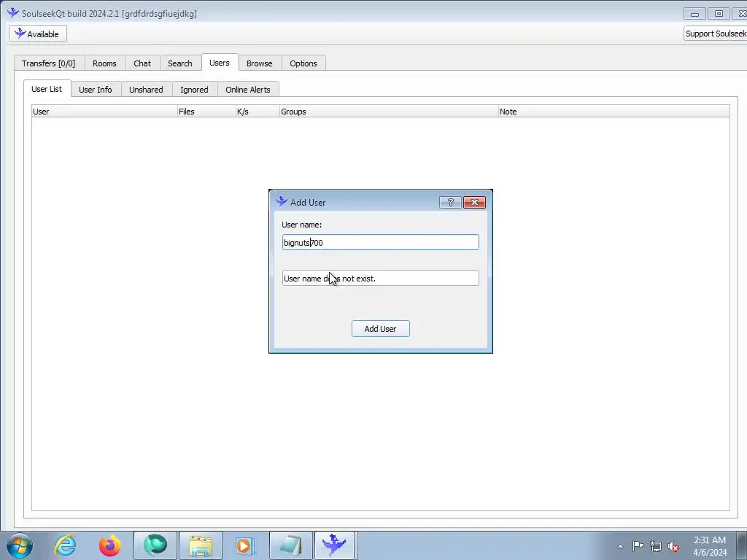Show hidden tray icons arrow
This screenshot has height=560, width=747.
click(x=620, y=546)
